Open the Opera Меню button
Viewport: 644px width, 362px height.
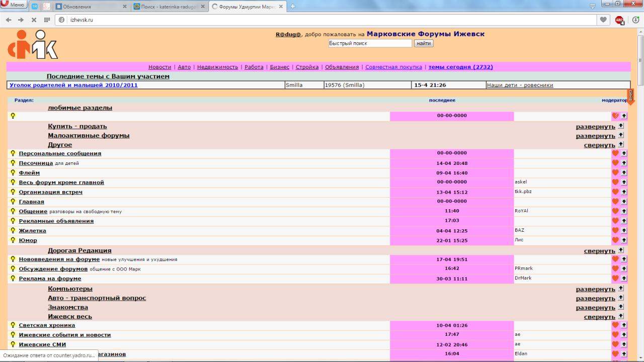point(13,5)
